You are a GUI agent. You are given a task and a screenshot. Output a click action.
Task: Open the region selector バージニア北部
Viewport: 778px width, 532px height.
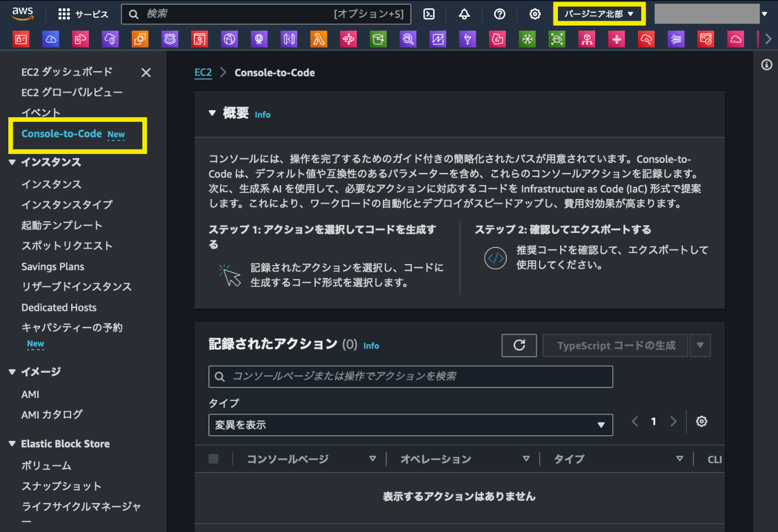(x=599, y=14)
